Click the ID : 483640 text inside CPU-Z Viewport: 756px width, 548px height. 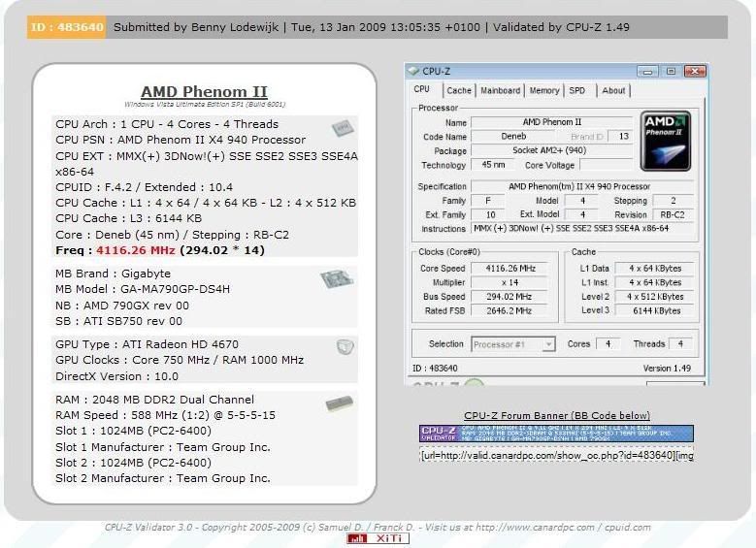coord(435,369)
